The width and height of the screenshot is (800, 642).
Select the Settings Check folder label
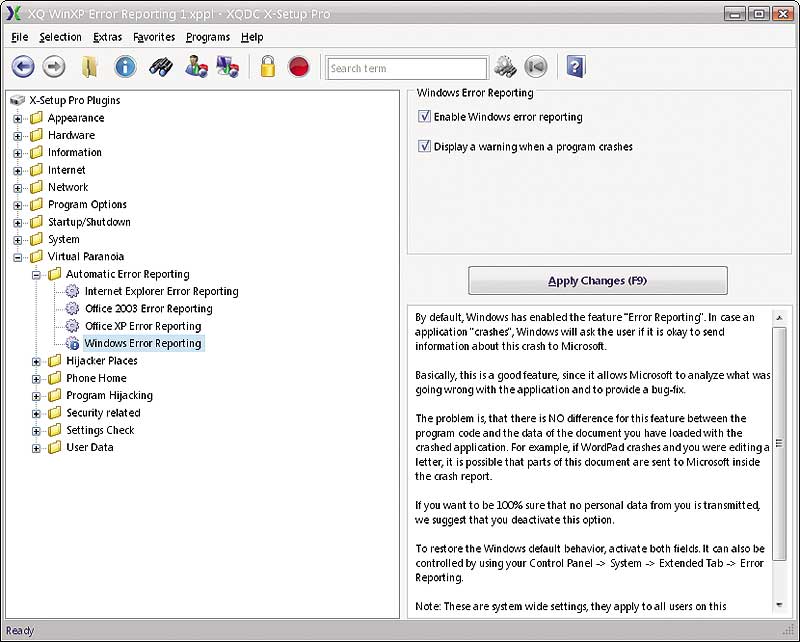pyautogui.click(x=100, y=430)
